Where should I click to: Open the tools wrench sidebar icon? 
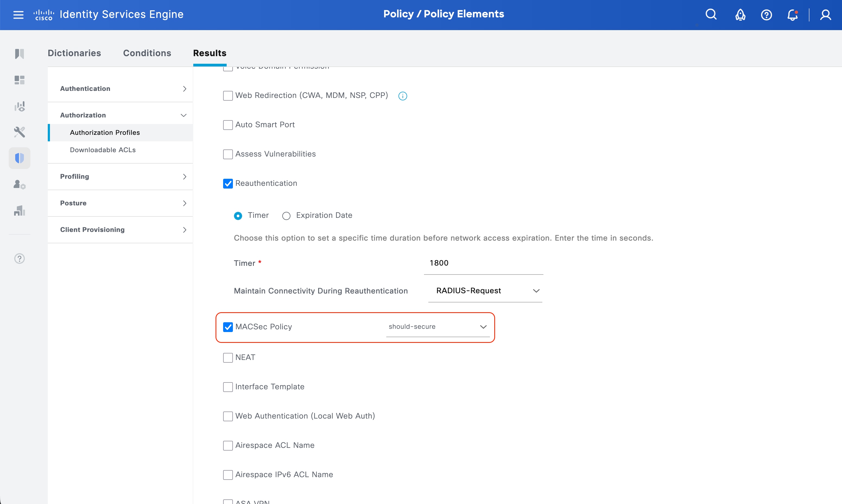pos(19,132)
